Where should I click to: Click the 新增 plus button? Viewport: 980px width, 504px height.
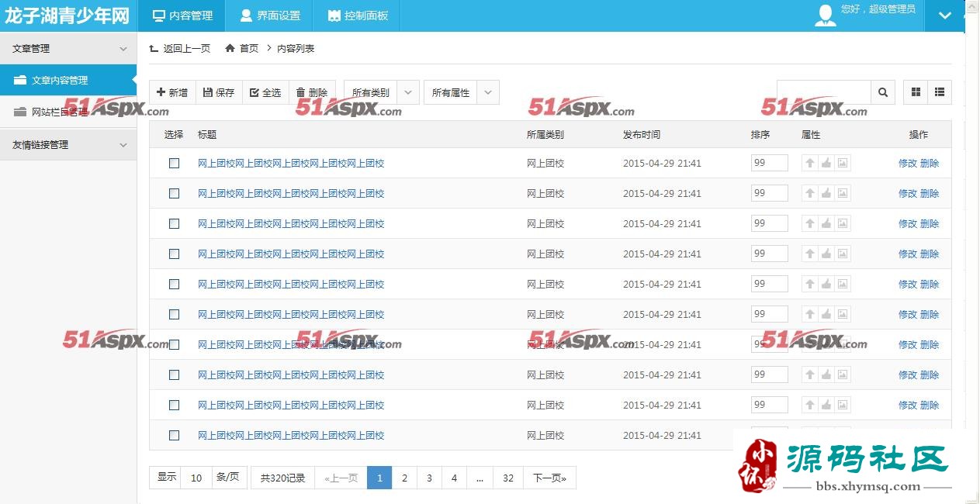[172, 92]
